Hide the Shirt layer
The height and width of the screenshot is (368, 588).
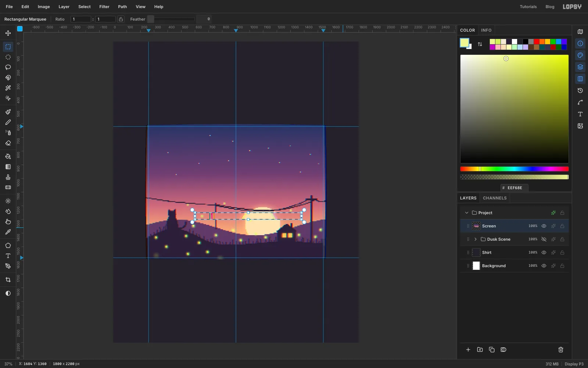click(544, 252)
